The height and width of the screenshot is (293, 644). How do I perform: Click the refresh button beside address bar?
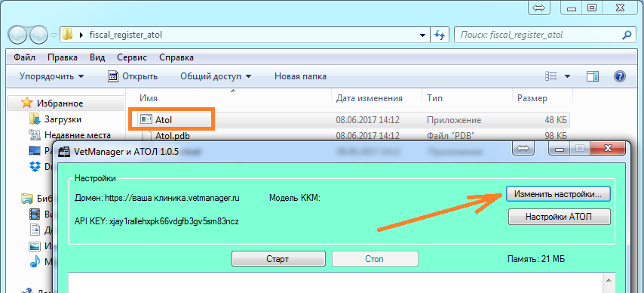point(440,35)
